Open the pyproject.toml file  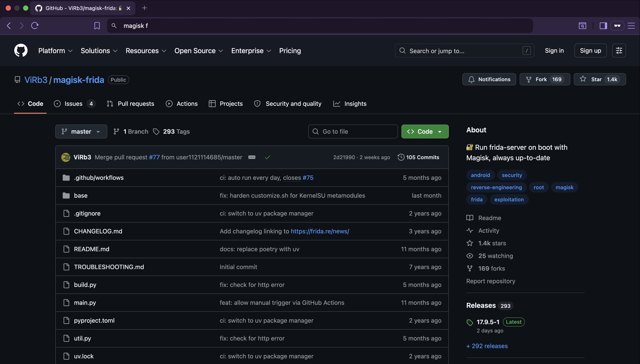coord(94,320)
